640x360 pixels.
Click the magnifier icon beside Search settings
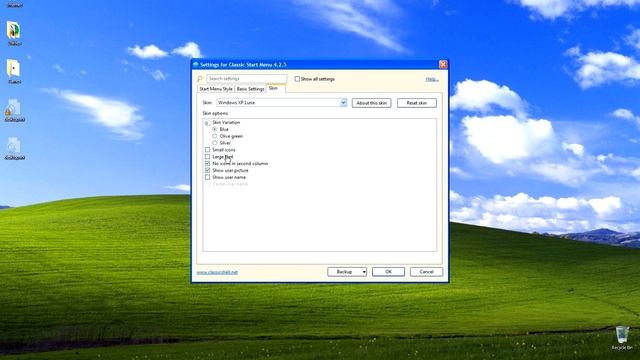click(200, 79)
